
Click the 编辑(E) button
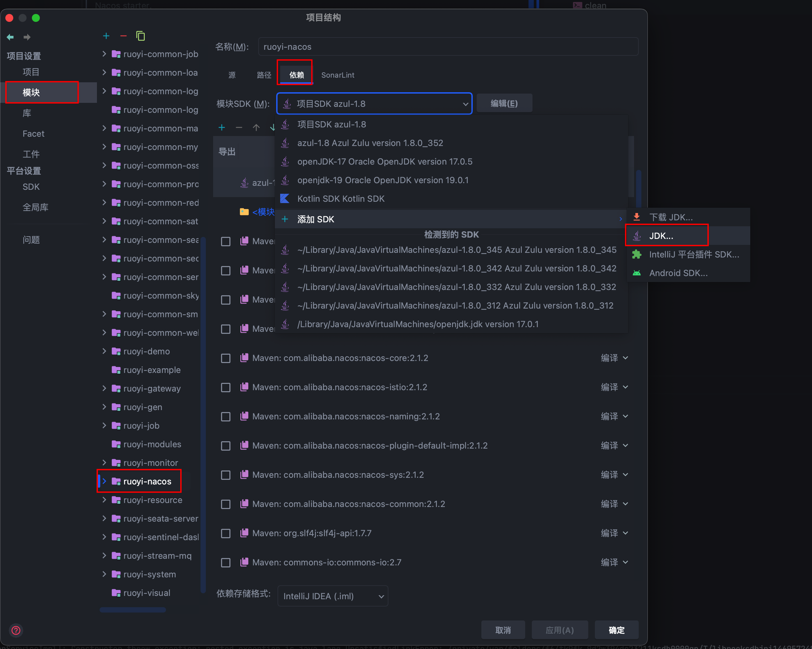tap(504, 103)
